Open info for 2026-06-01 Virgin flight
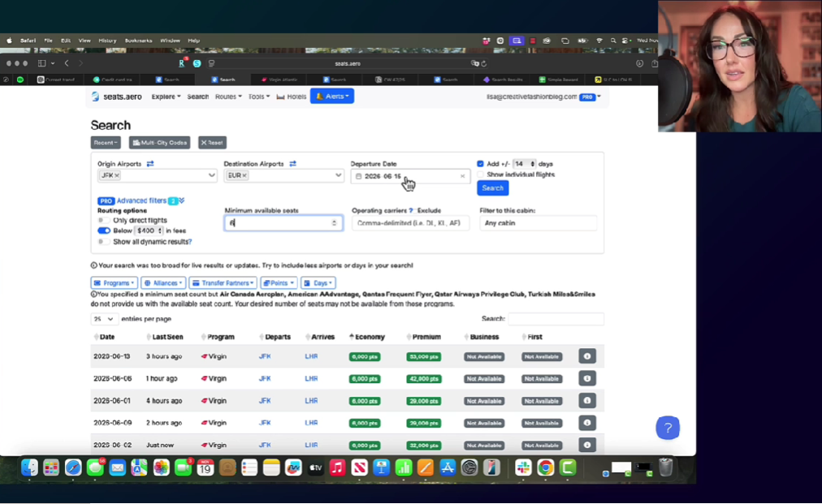 (x=587, y=401)
